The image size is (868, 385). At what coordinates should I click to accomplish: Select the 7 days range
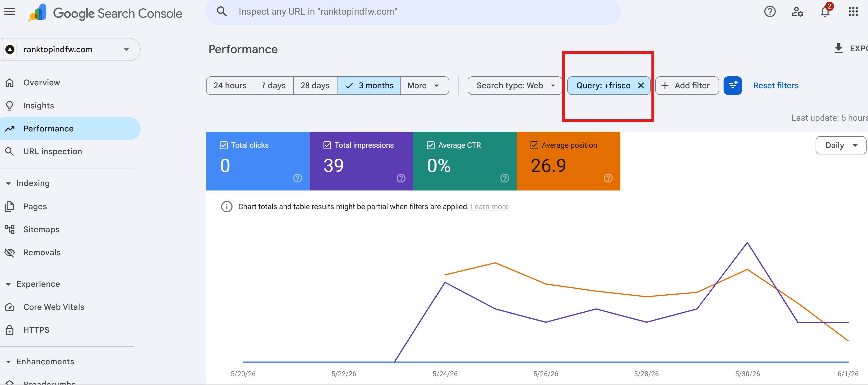(x=274, y=86)
